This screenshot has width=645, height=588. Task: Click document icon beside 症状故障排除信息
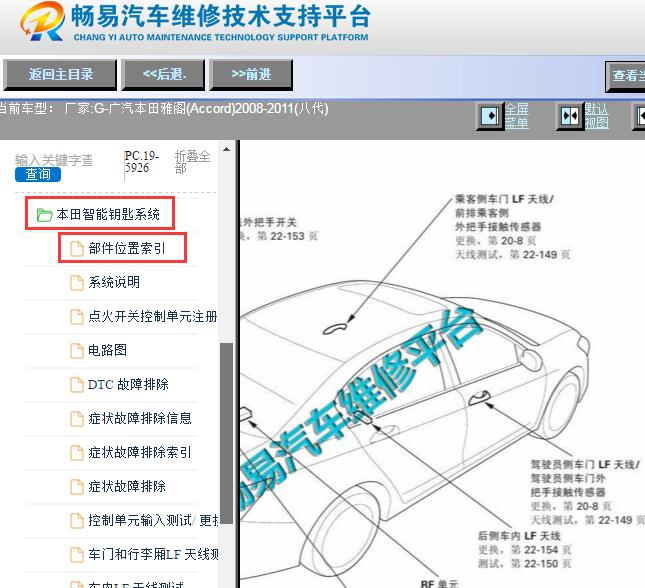(77, 419)
